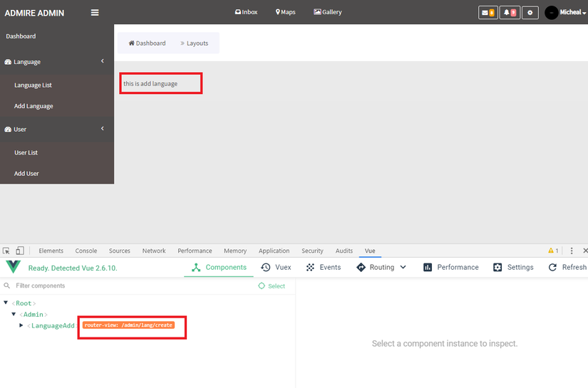Open the Maps link in top bar
The image size is (588, 388).
[285, 12]
